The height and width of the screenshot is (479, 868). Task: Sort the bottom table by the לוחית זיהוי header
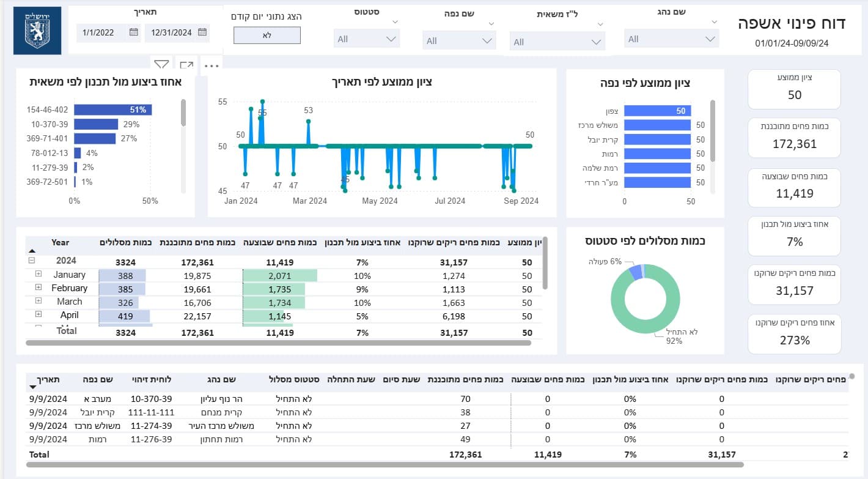click(x=152, y=379)
